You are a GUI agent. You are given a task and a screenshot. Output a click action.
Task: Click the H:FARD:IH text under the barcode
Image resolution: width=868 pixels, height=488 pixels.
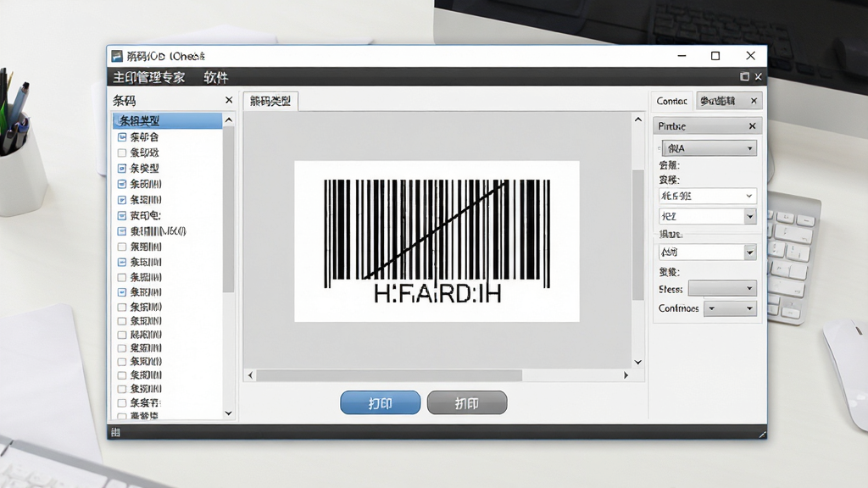pos(437,293)
